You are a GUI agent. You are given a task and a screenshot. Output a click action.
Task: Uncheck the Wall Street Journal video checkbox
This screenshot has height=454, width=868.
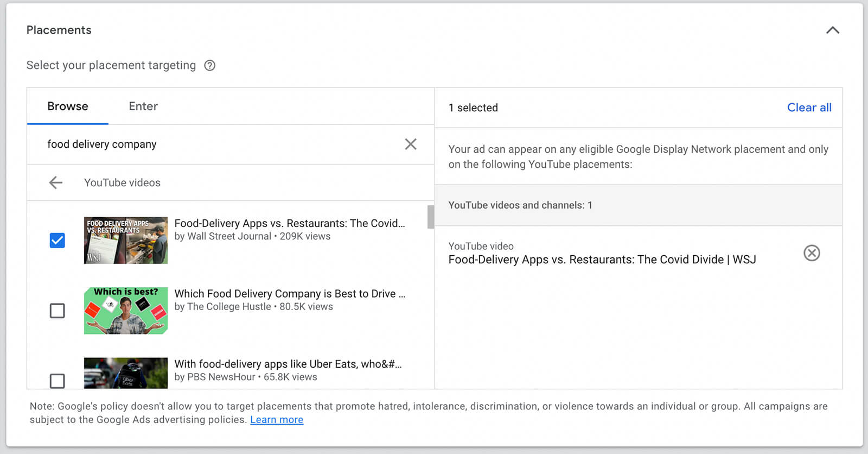coord(57,241)
